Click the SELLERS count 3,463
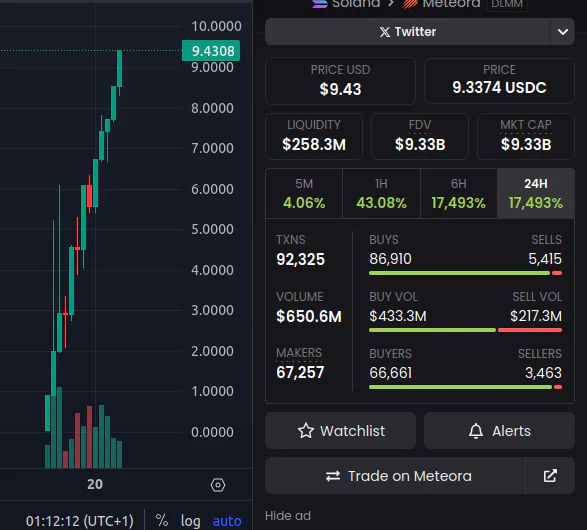 543,373
